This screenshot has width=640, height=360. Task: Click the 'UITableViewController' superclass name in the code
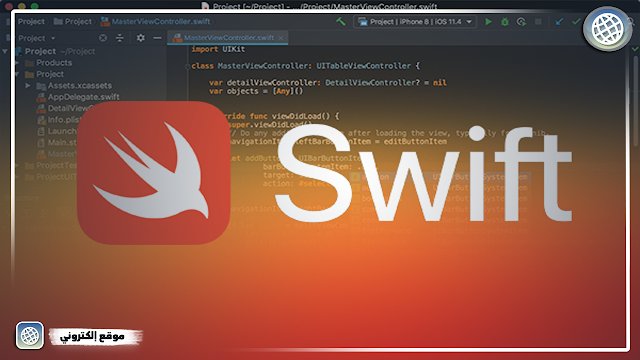click(x=363, y=66)
